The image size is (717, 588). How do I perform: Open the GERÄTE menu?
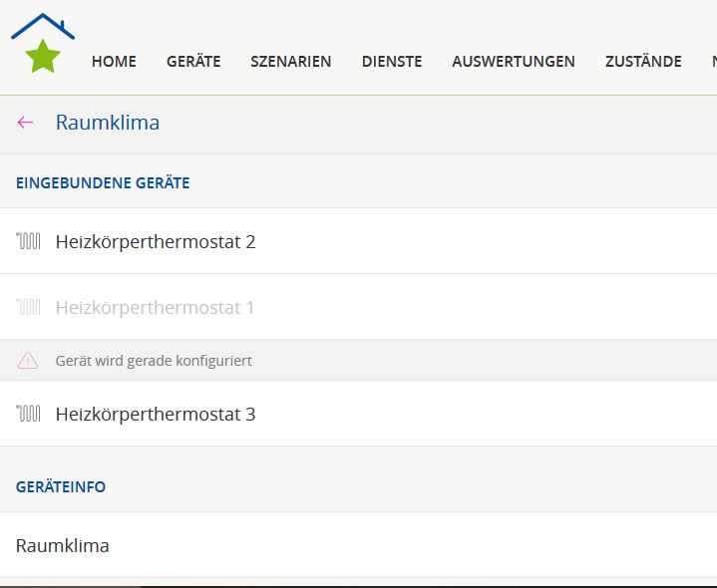coord(193,62)
